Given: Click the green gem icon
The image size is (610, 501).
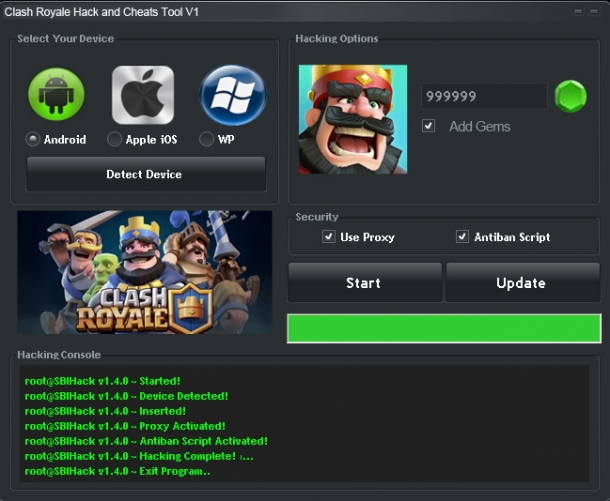Looking at the screenshot, I should tap(570, 96).
